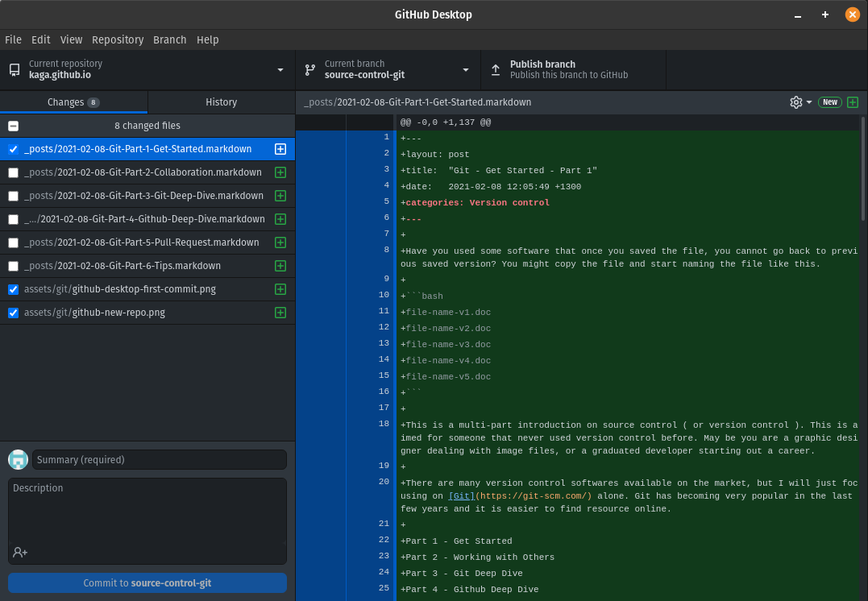Viewport: 868px width, 601px height.
Task: Open the Repository menu
Action: (118, 39)
